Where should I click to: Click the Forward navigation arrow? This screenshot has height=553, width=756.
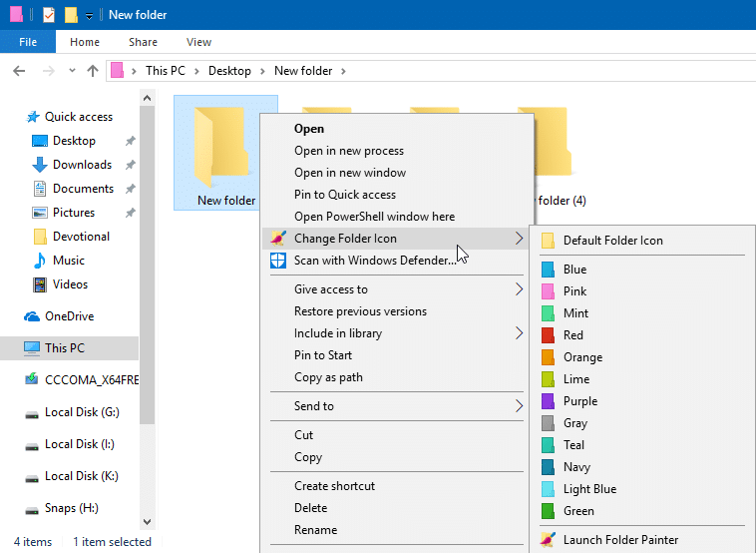(48, 71)
